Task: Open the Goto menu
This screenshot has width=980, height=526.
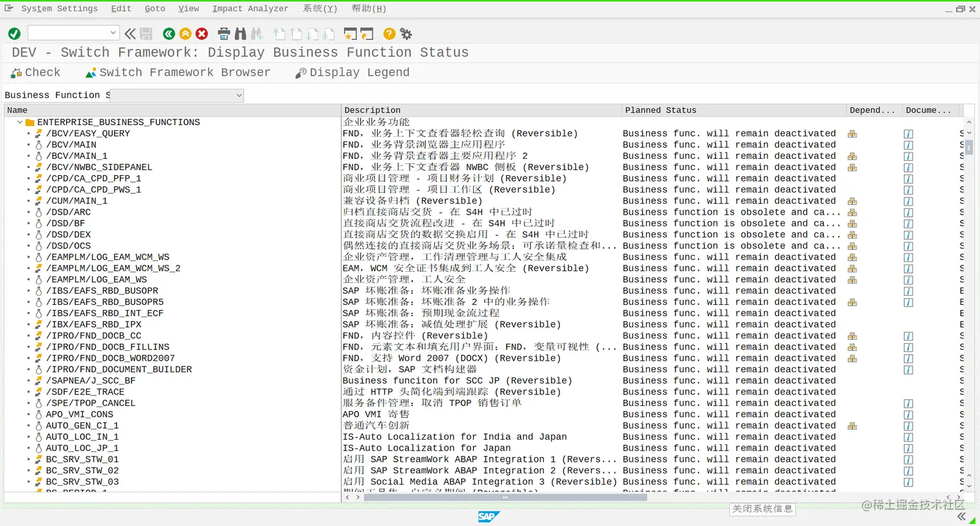Action: 155,8
